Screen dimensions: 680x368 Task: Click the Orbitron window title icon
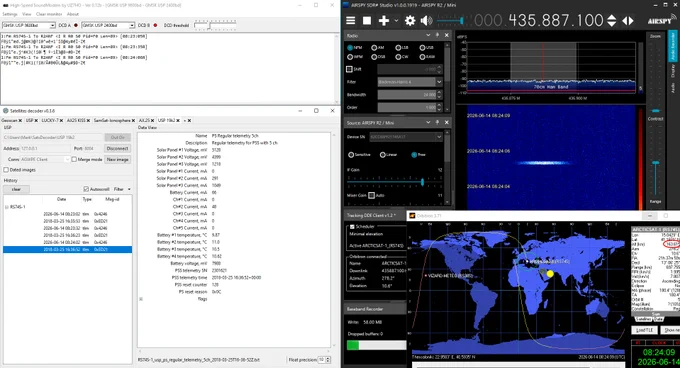pyautogui.click(x=412, y=215)
